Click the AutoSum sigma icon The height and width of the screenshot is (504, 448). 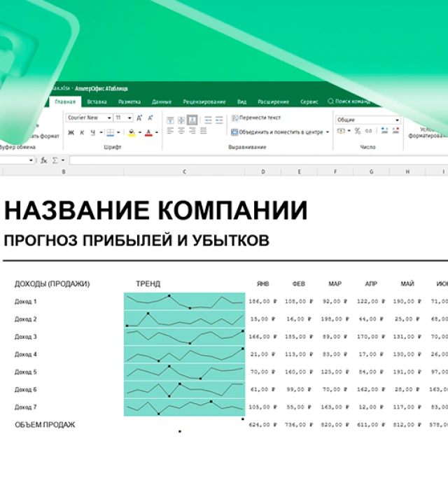click(55, 160)
